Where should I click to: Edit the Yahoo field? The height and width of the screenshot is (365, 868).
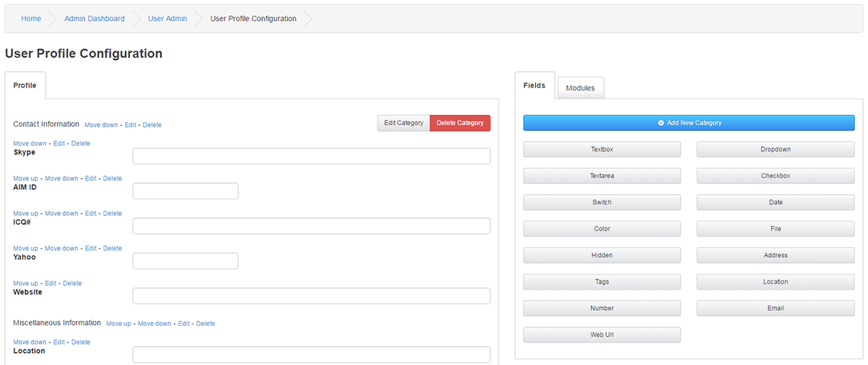click(x=90, y=248)
